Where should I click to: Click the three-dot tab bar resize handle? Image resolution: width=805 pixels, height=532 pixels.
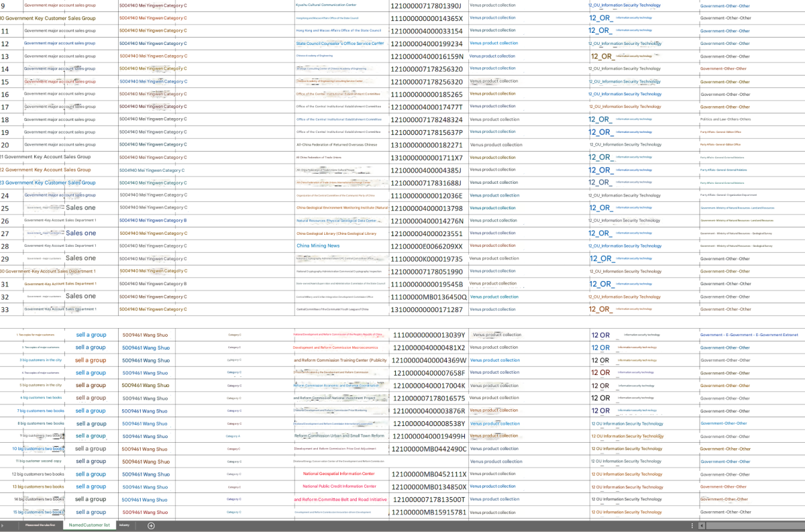(692, 525)
